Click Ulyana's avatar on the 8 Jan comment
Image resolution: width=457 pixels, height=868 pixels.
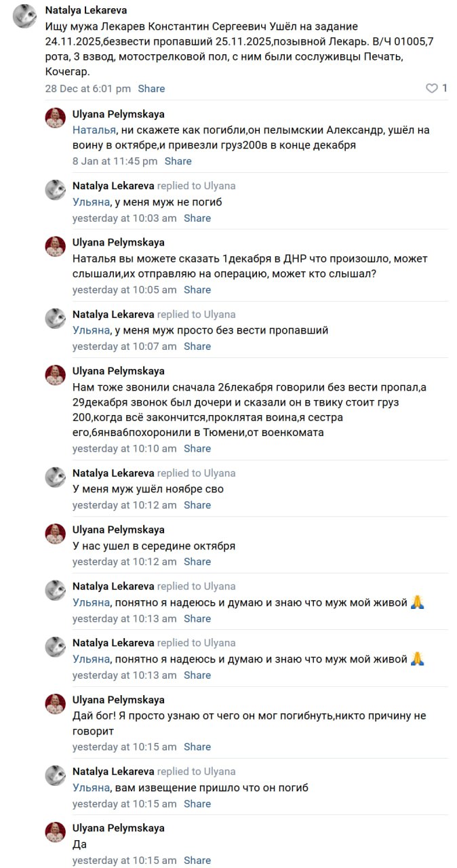point(55,118)
